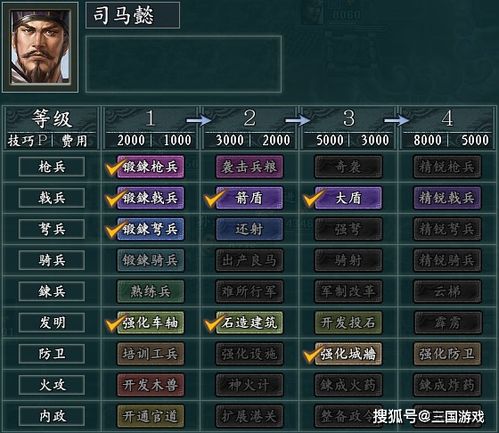499x433 pixels.
Task: Select the 枪兵 category row label
Action: click(x=52, y=167)
